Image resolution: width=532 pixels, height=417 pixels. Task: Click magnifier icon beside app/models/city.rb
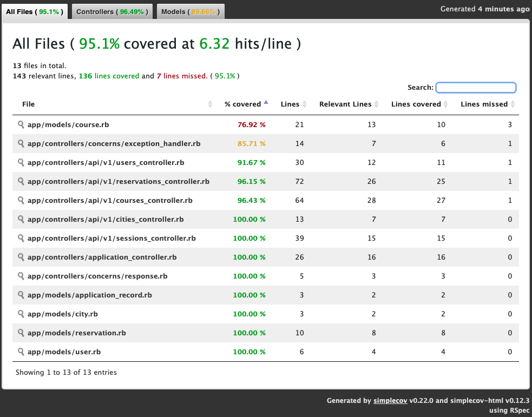pyautogui.click(x=21, y=314)
